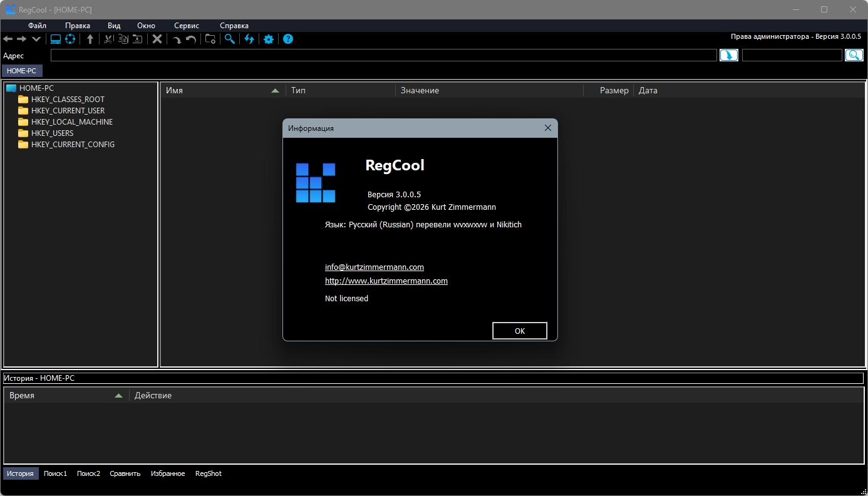Select the HOME-PC root node in the tree
868x496 pixels.
click(x=36, y=88)
